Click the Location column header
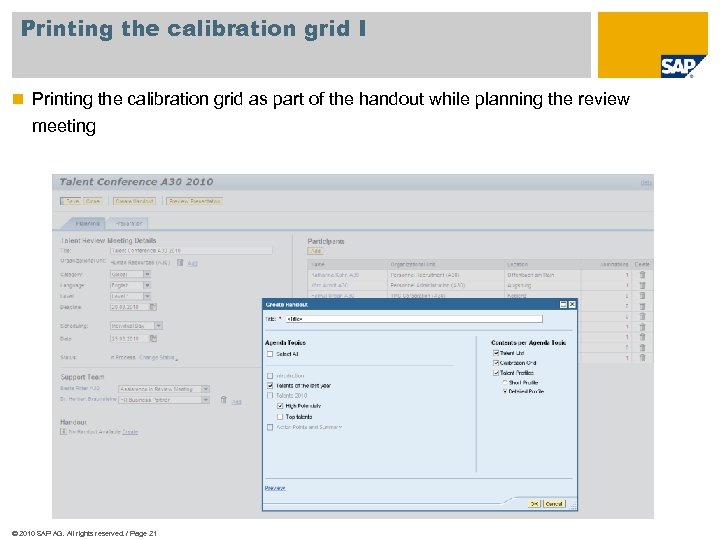This screenshot has height=540, width=720. (x=543, y=264)
